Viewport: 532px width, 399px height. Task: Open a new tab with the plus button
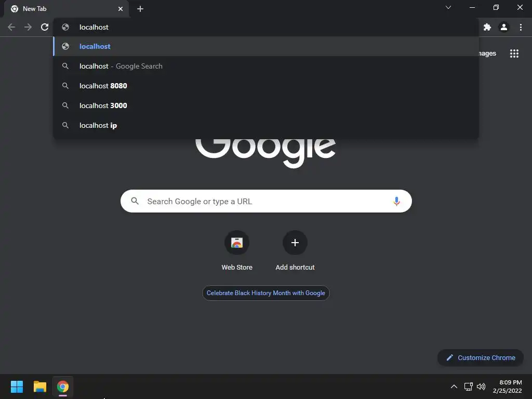tap(140, 9)
